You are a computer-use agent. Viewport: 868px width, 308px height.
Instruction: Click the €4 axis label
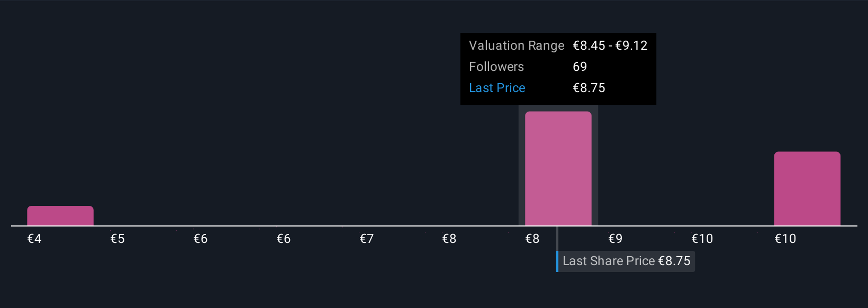pyautogui.click(x=34, y=239)
